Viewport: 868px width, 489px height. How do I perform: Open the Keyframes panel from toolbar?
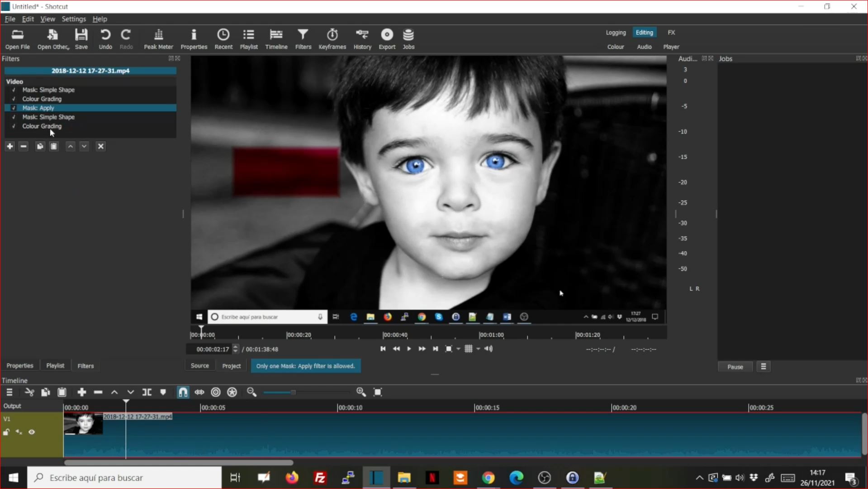coord(332,39)
